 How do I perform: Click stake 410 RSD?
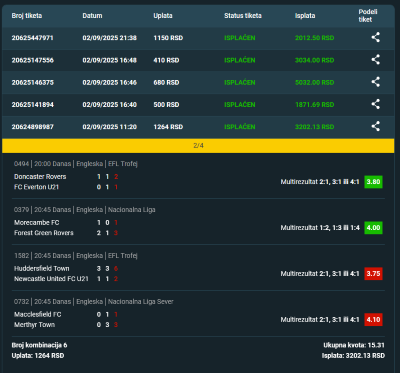[x=166, y=60]
